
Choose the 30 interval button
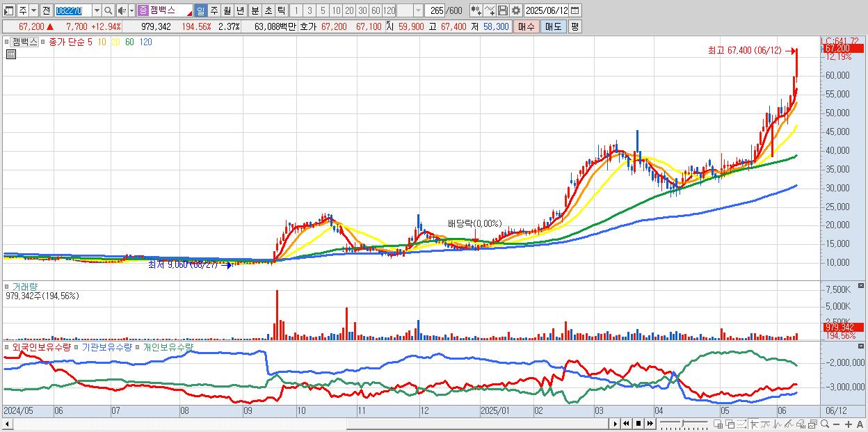(x=362, y=10)
